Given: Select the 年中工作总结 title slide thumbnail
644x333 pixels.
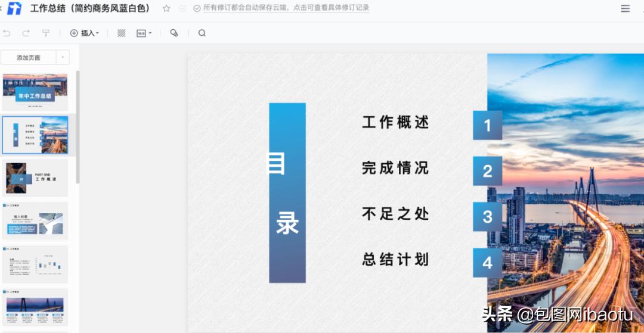Looking at the screenshot, I should [x=35, y=92].
